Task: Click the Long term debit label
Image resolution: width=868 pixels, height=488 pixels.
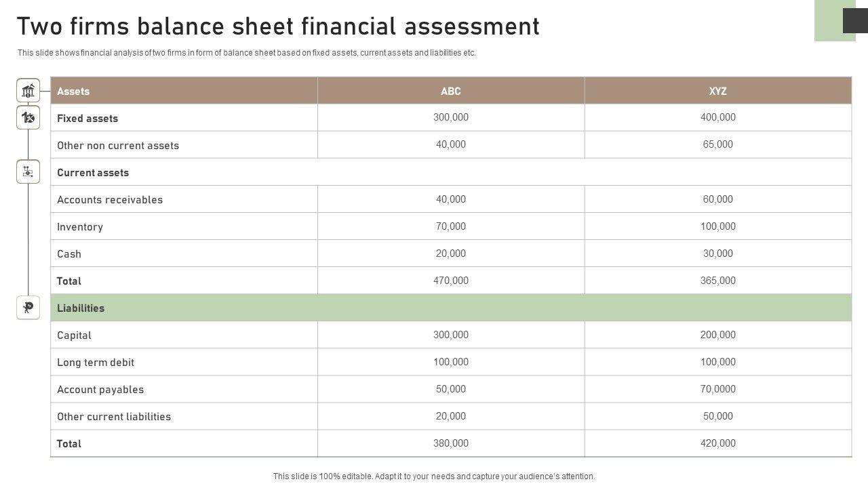Action: [96, 362]
